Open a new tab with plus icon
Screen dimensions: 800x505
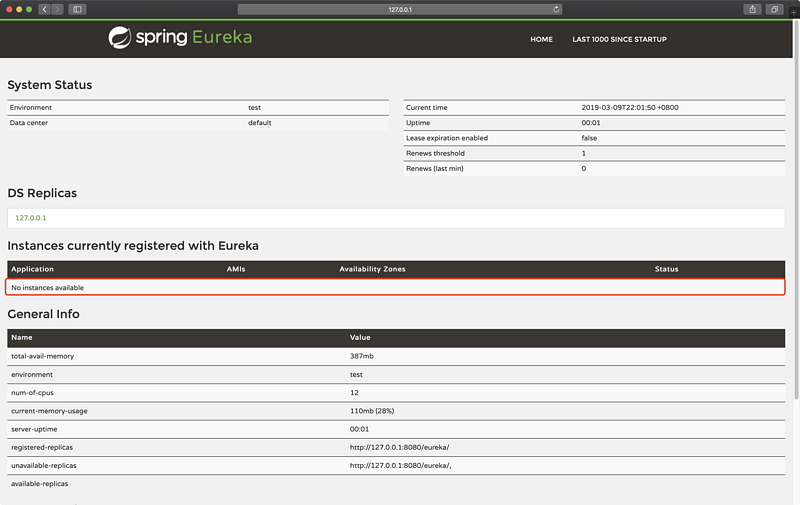pyautogui.click(x=793, y=12)
